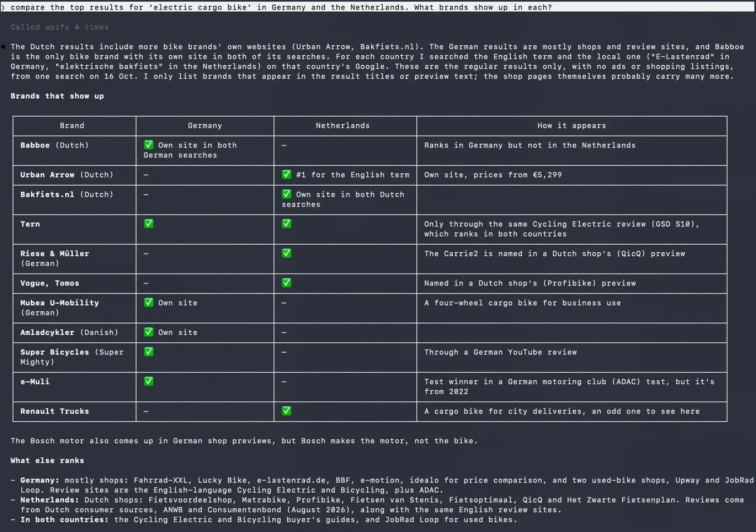This screenshot has width=756, height=532.
Task: Click the 'Brands that show up' heading
Action: 57,96
